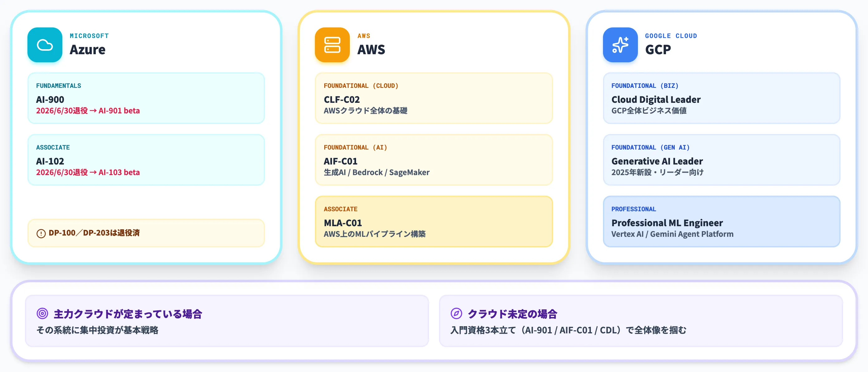This screenshot has width=868, height=372.
Task: Click the PROFESSIONAL label
Action: (634, 209)
